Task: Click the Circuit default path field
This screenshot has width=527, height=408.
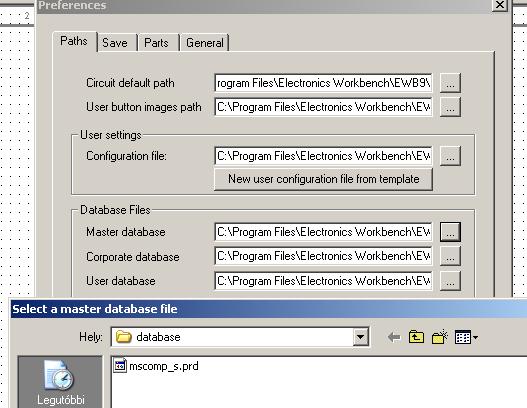Action: tap(323, 83)
